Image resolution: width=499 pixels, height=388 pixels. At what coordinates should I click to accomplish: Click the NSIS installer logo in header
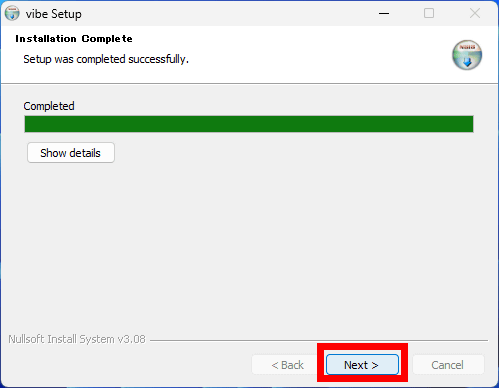pos(467,55)
